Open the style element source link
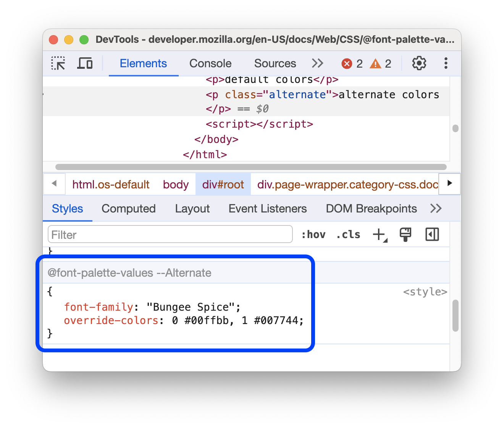The image size is (504, 428). pos(425,292)
